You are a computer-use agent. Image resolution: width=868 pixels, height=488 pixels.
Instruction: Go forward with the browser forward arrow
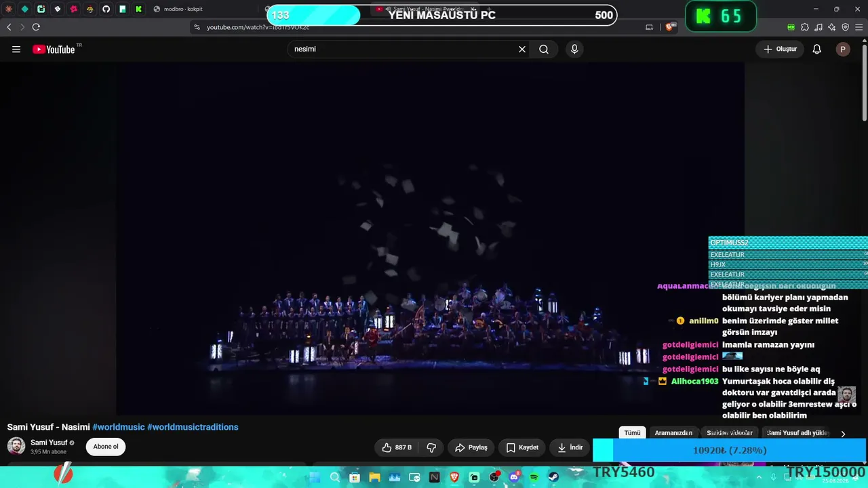tap(22, 27)
